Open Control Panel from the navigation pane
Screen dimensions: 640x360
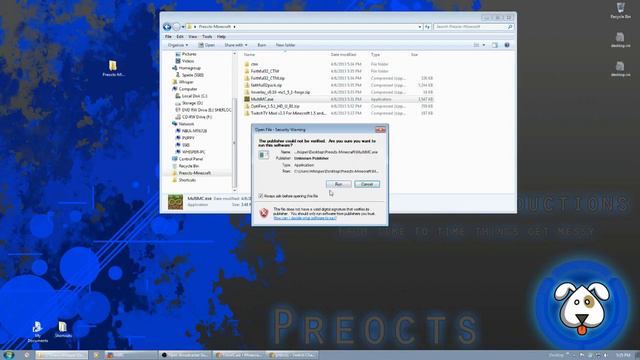[191, 159]
